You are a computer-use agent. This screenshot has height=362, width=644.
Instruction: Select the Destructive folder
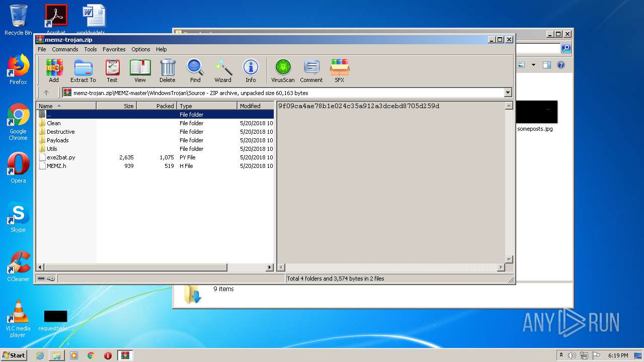[x=155, y=132]
